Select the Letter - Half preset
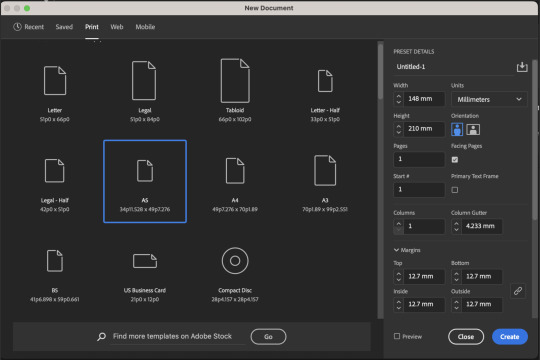 pyautogui.click(x=325, y=81)
